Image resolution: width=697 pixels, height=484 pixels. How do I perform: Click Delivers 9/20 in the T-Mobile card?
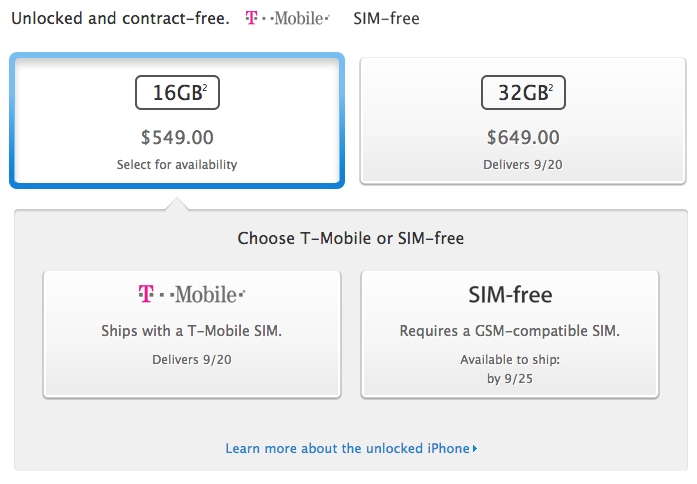[x=192, y=360]
